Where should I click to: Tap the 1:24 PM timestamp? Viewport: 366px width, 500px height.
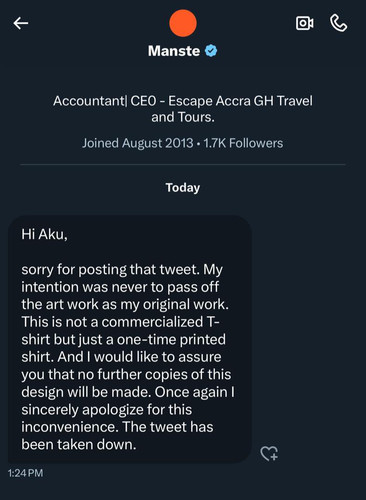(x=25, y=473)
